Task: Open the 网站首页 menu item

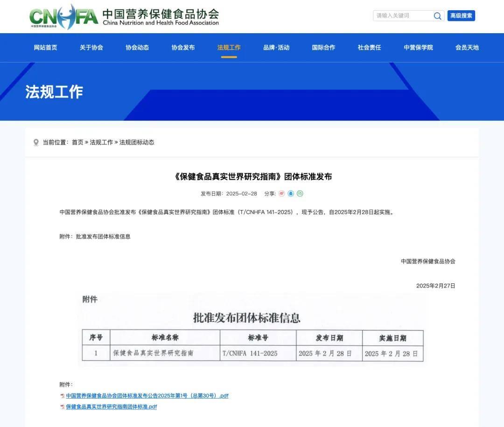Action: [x=45, y=48]
